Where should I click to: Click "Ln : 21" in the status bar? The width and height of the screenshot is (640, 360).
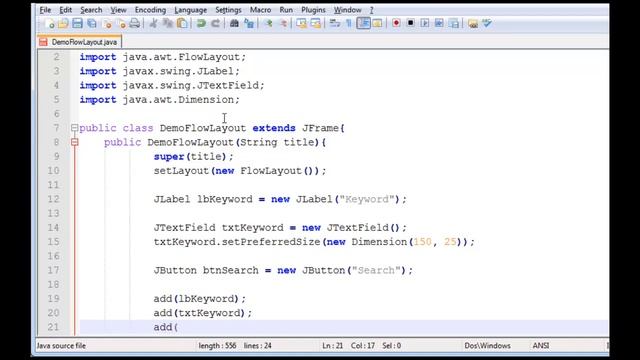click(x=333, y=346)
